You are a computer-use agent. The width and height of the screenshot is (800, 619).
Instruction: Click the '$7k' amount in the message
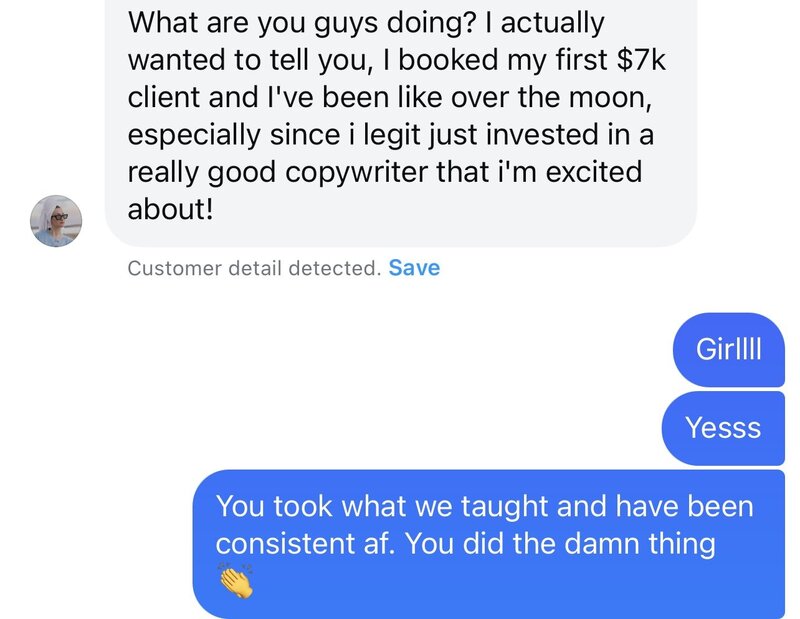click(641, 60)
